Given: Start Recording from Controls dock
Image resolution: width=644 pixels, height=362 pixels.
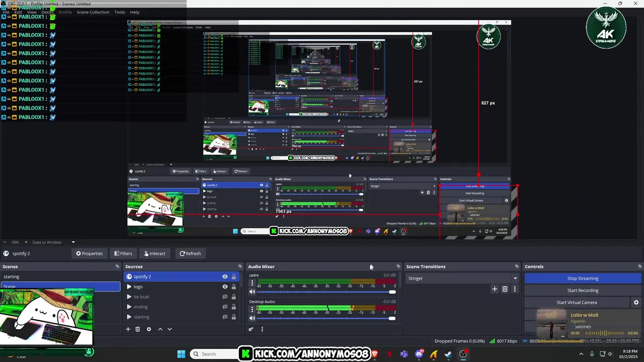Looking at the screenshot, I should (583, 290).
